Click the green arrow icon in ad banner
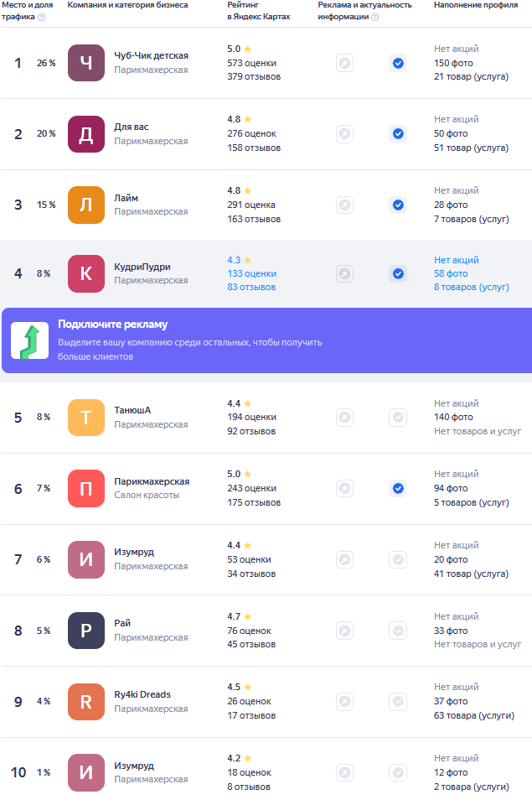 (29, 340)
